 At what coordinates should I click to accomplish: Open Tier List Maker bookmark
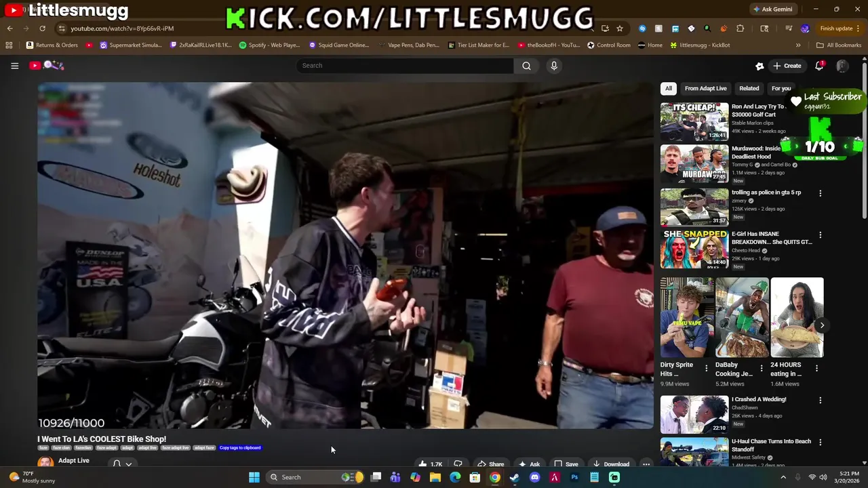pyautogui.click(x=478, y=45)
